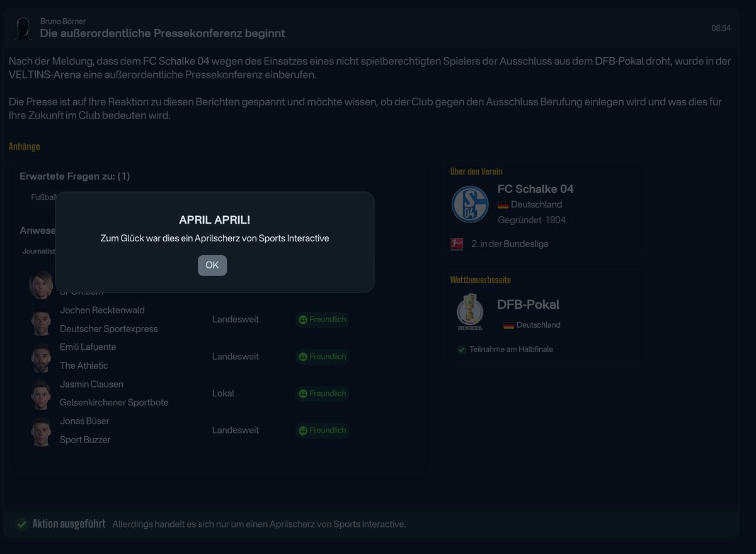The width and height of the screenshot is (756, 554).
Task: Click the Gelsenkirchener Sportbote outlet text
Action: coord(114,403)
